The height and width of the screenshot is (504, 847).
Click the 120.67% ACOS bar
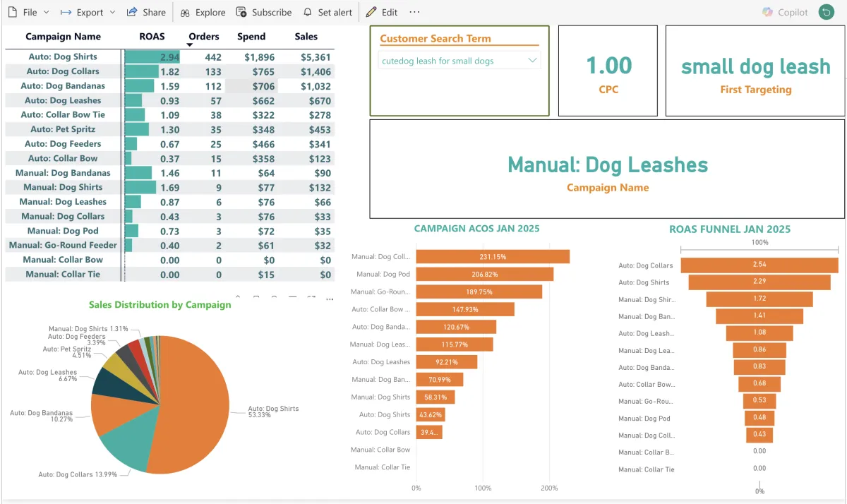(456, 327)
